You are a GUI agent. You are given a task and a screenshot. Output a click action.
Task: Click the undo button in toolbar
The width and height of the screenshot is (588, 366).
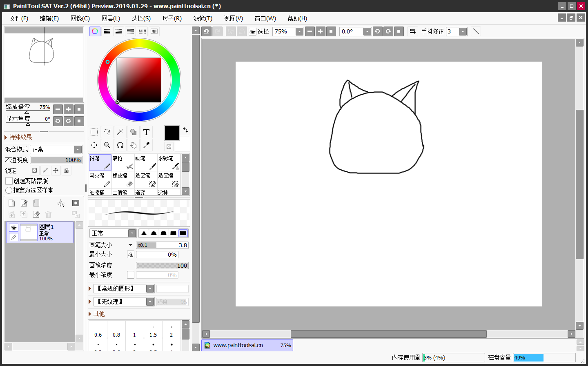coord(206,31)
